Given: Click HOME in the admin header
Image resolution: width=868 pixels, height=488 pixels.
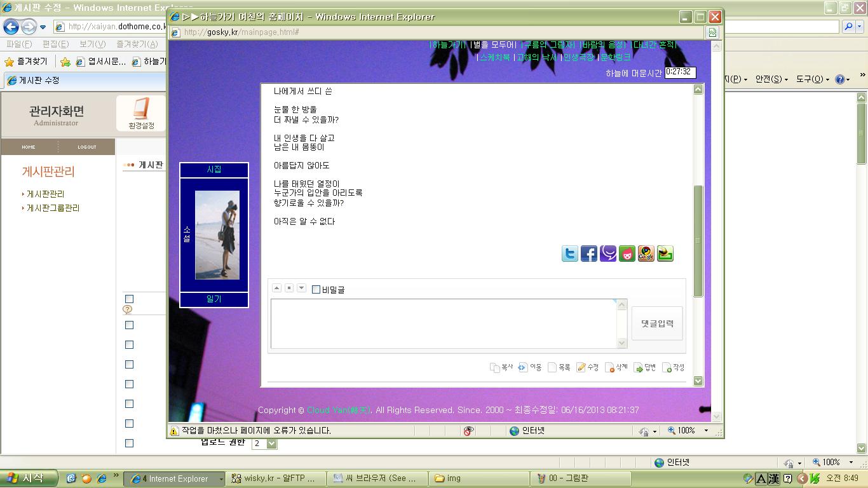Looking at the screenshot, I should pyautogui.click(x=29, y=147).
